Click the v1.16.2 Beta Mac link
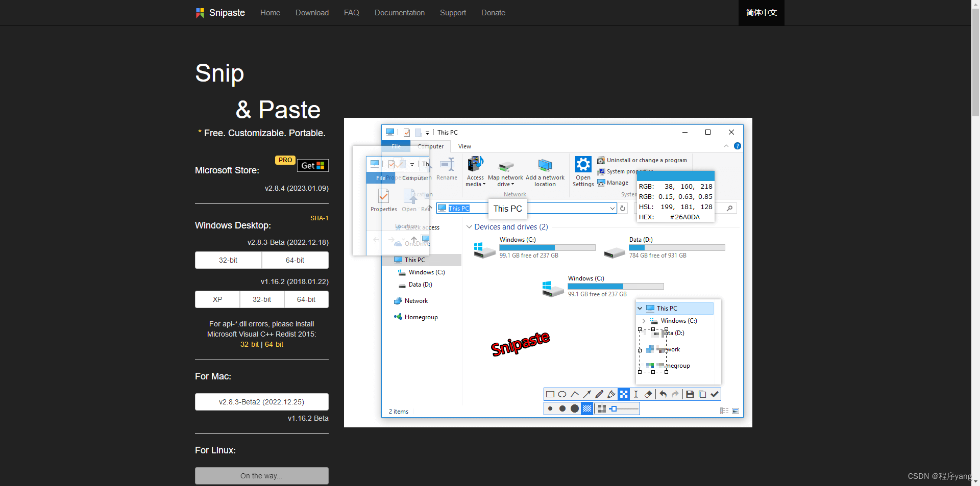 pos(308,418)
